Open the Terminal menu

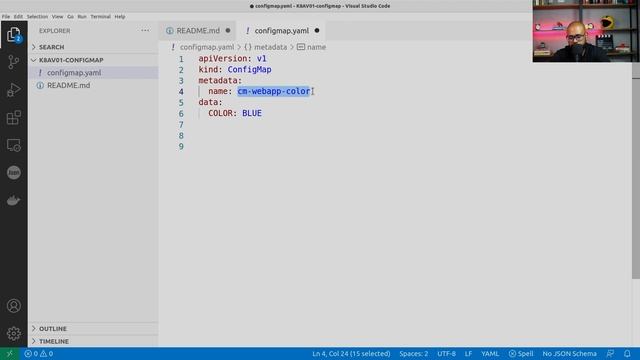point(100,17)
